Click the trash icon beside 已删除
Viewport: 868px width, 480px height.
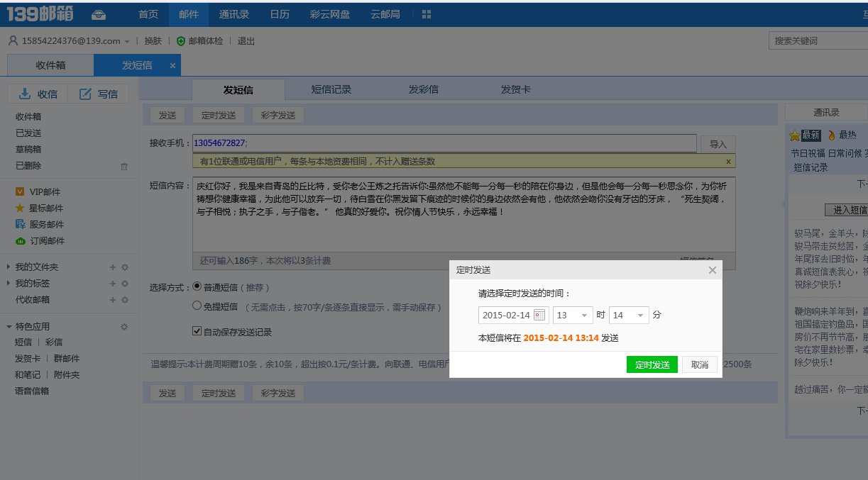[123, 166]
